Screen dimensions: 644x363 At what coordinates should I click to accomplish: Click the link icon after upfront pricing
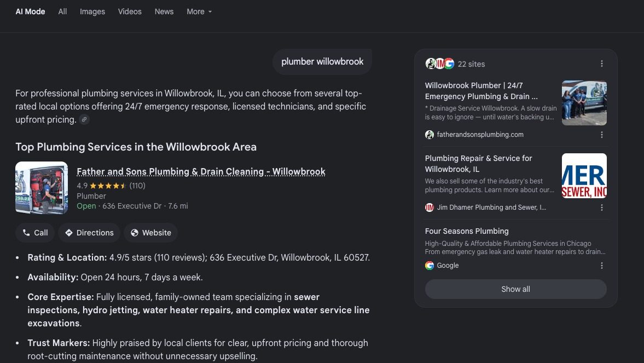[84, 119]
